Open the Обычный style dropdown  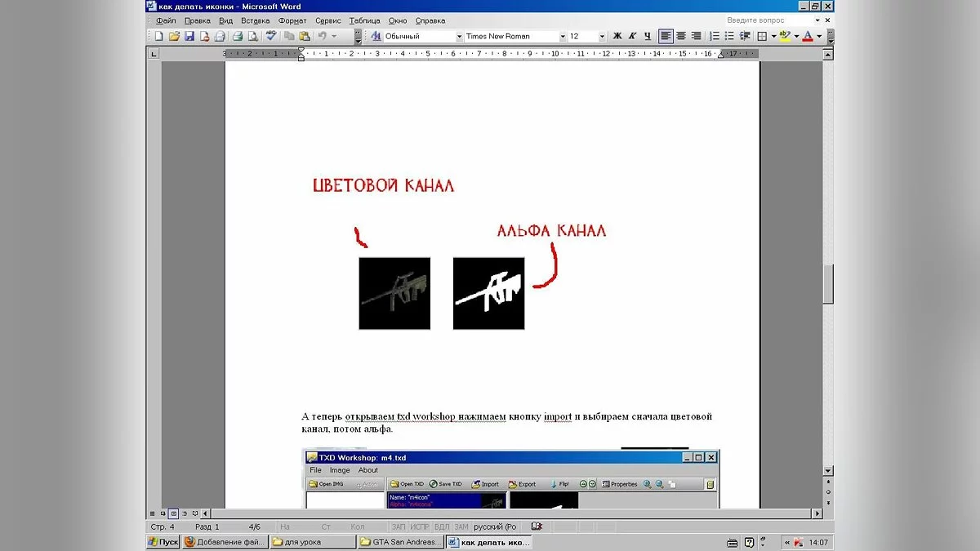tap(458, 37)
